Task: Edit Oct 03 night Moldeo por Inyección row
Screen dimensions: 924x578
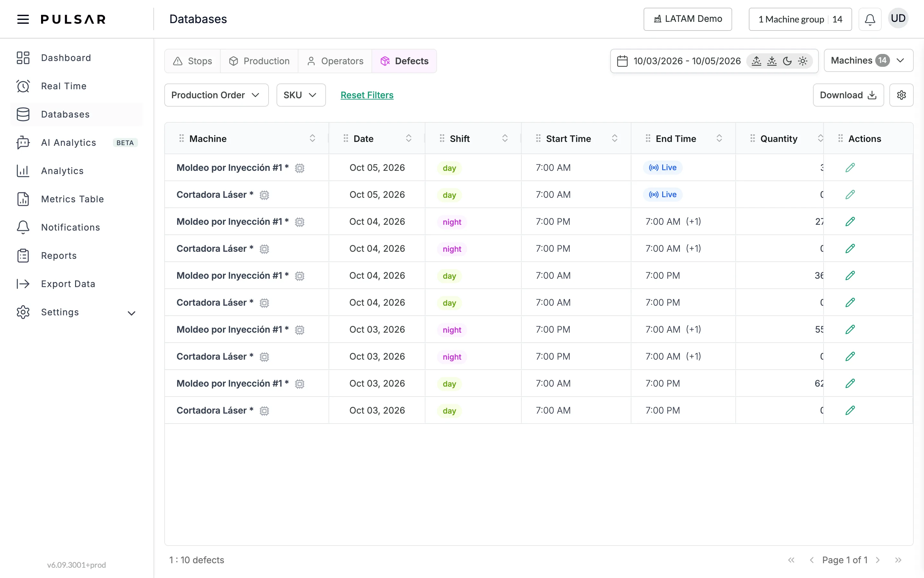Action: pos(850,329)
